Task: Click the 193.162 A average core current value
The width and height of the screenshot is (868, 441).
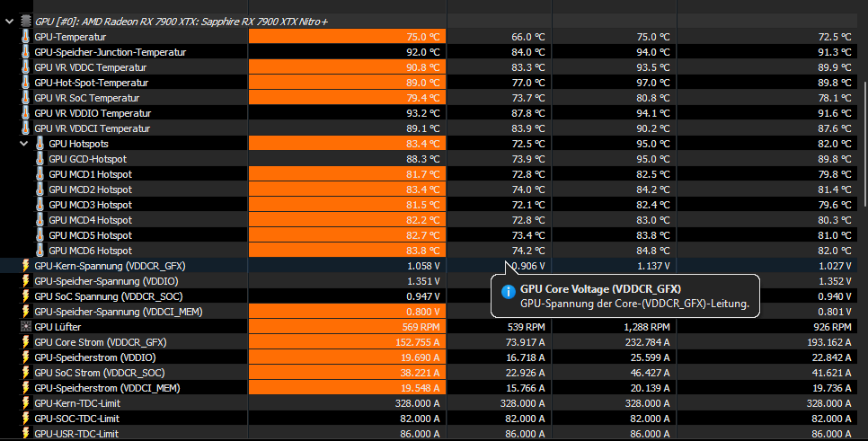Action: point(829,342)
